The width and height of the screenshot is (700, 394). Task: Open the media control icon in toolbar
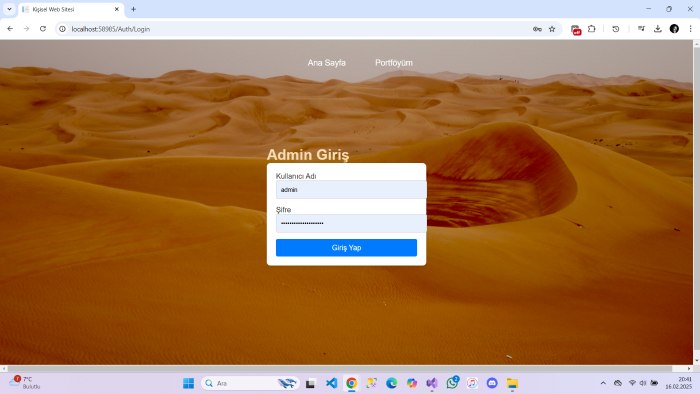click(x=641, y=29)
